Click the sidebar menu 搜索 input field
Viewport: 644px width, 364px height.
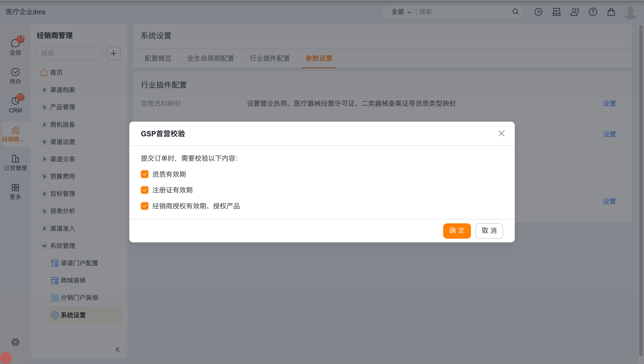(x=69, y=53)
